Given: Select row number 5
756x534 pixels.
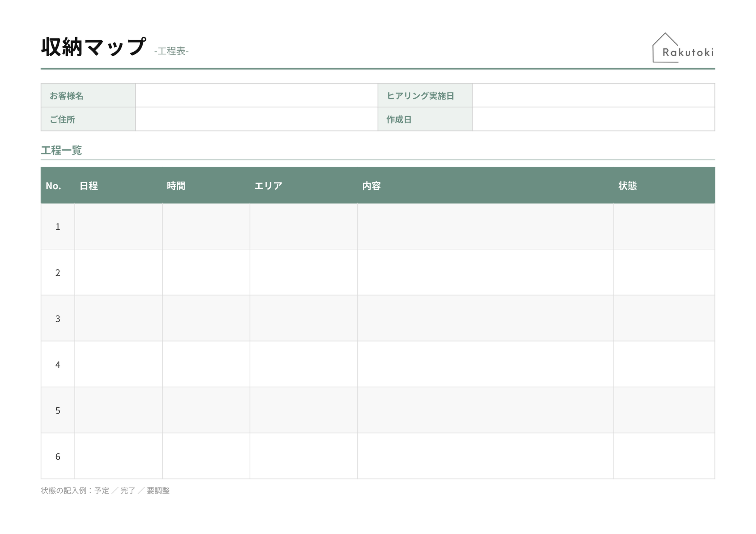Looking at the screenshot, I should tap(58, 411).
